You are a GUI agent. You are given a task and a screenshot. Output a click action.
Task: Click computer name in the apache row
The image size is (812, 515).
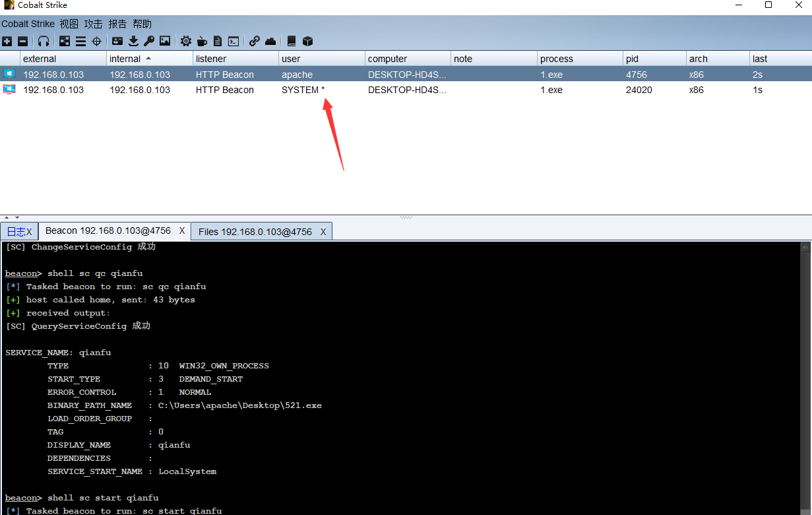[x=407, y=75]
